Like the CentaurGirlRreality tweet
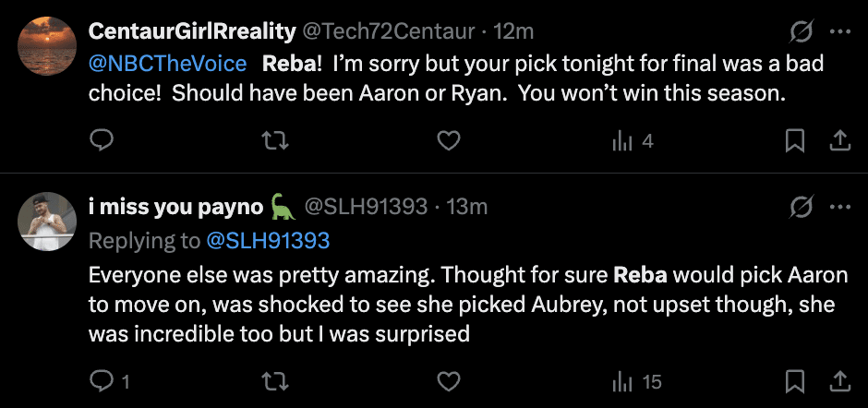868x408 pixels. coord(448,140)
